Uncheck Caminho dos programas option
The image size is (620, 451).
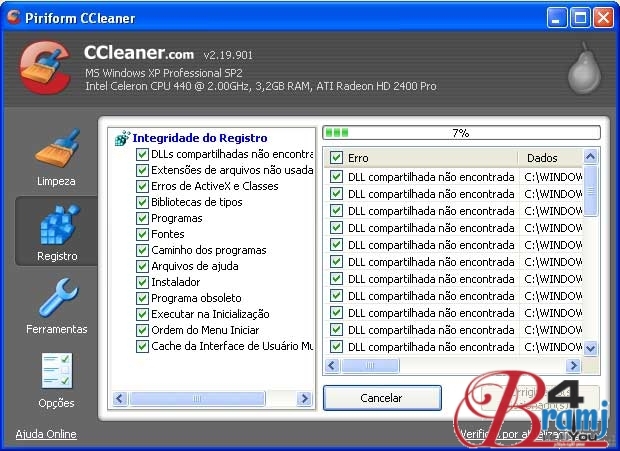pos(142,250)
